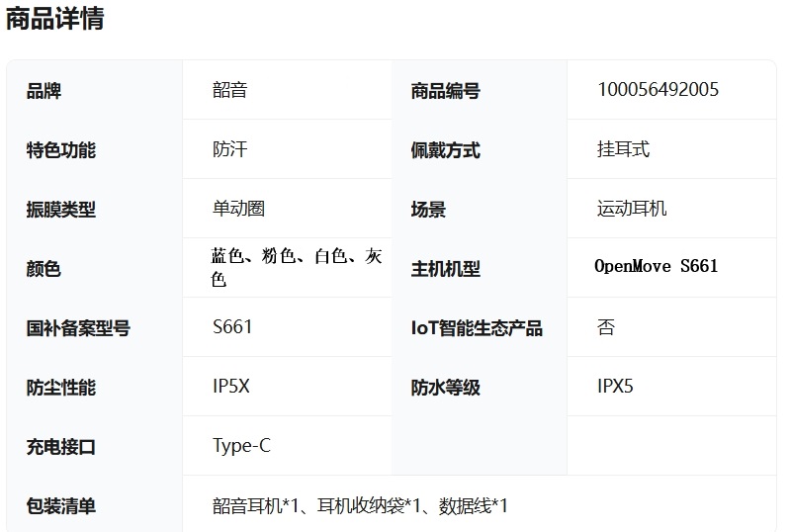The width and height of the screenshot is (791, 532).
Task: Select the 包装清单 label
Action: pos(61,506)
